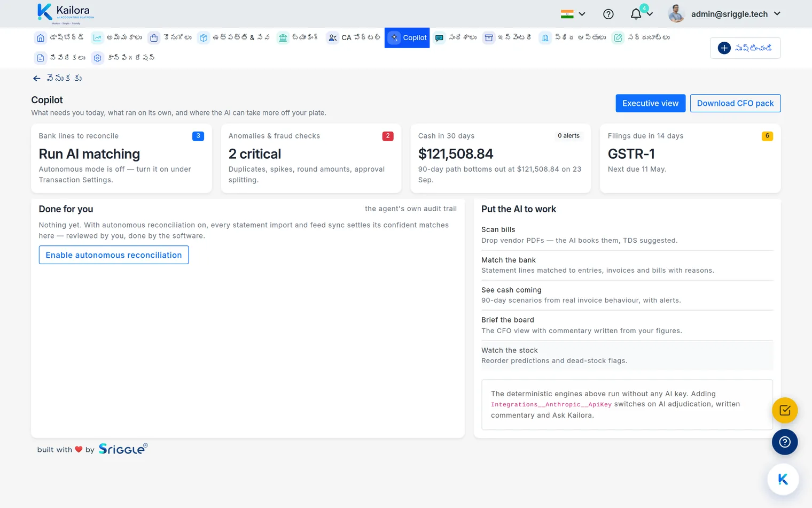This screenshot has width=812, height=508.
Task: Select Watch the stock option
Action: click(627, 355)
